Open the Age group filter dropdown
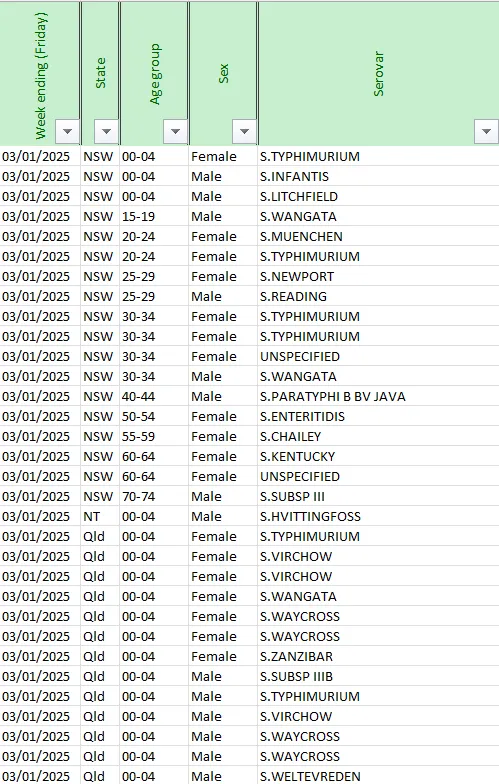 point(175,132)
